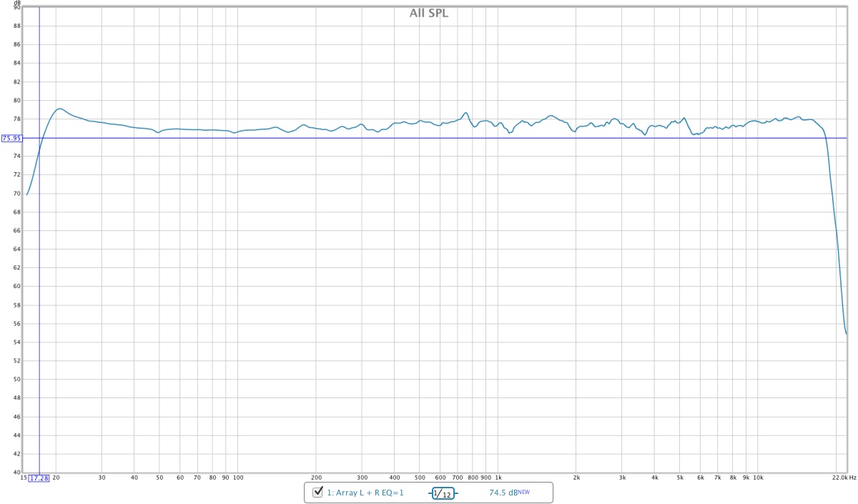
Task: Click the 2k frequency axis label
Action: pyautogui.click(x=576, y=477)
